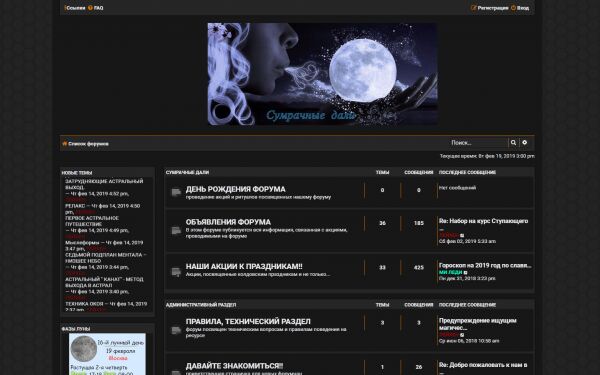Image resolution: width=600 pixels, height=375 pixels.
Task: Open МИ ЛЕДИ user profile
Action: 450,272
